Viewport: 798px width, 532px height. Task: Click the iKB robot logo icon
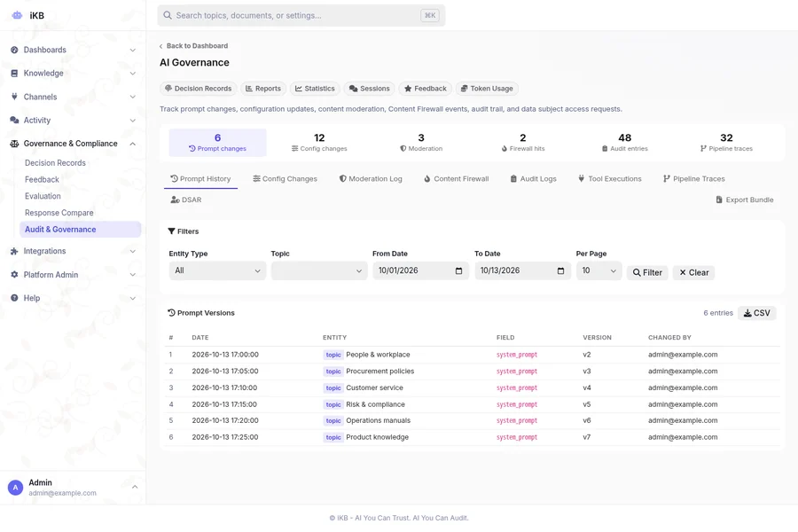pyautogui.click(x=18, y=15)
